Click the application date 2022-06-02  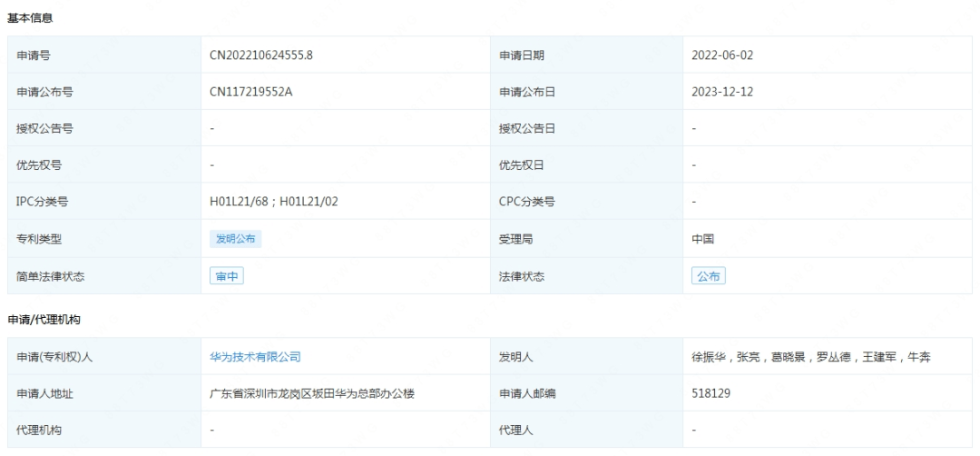[722, 55]
